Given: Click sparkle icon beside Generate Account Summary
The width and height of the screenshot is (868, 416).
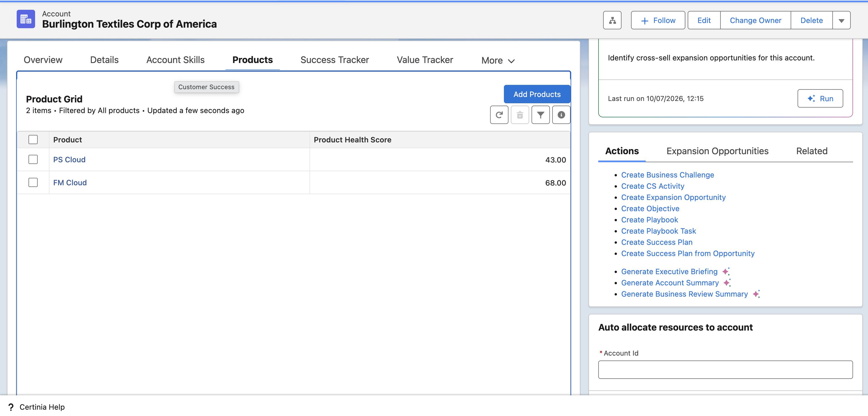Looking at the screenshot, I should pyautogui.click(x=727, y=283).
